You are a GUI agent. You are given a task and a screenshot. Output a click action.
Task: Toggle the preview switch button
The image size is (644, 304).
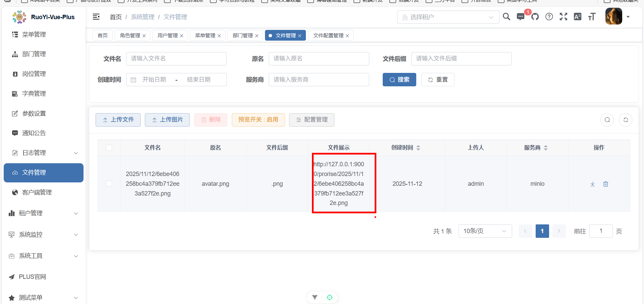pyautogui.click(x=258, y=120)
